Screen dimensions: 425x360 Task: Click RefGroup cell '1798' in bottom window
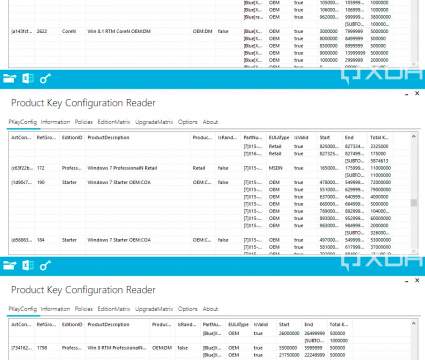[42, 348]
